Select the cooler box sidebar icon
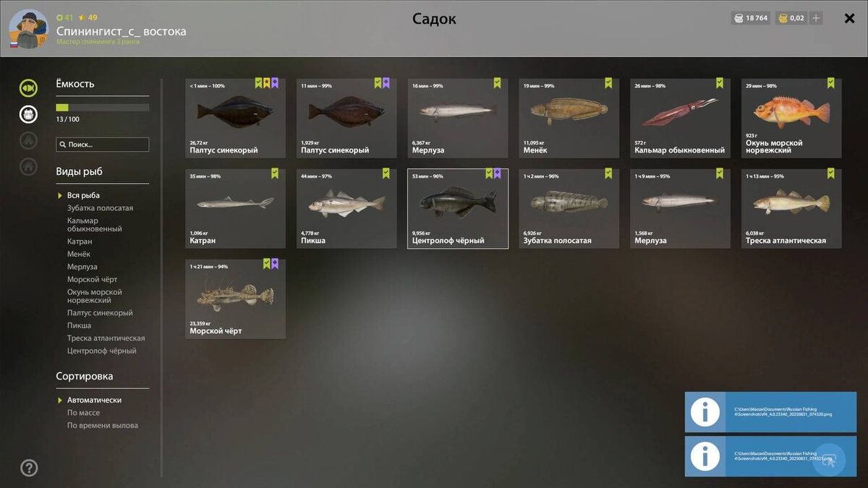Screen dimensions: 868x488 coord(28,114)
